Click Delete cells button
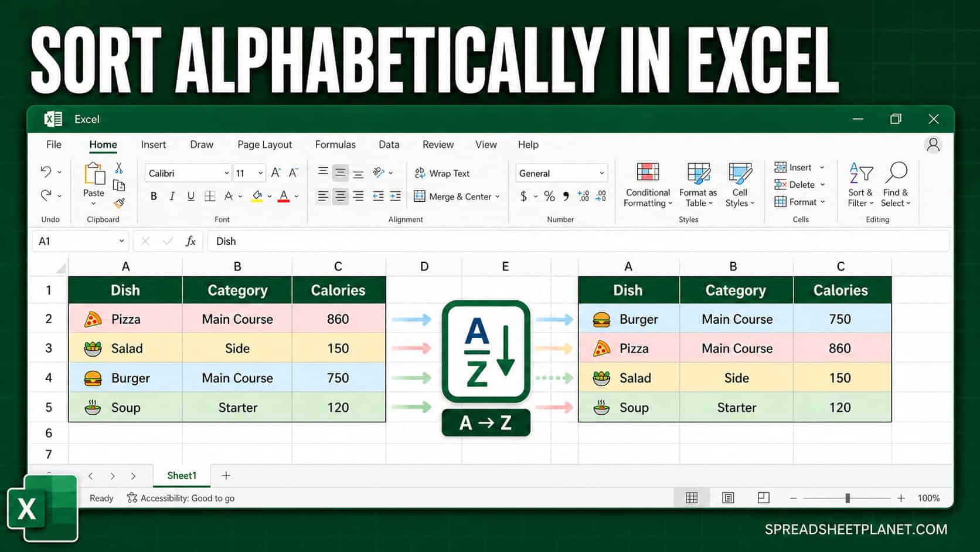The width and height of the screenshot is (980, 552). [x=799, y=184]
